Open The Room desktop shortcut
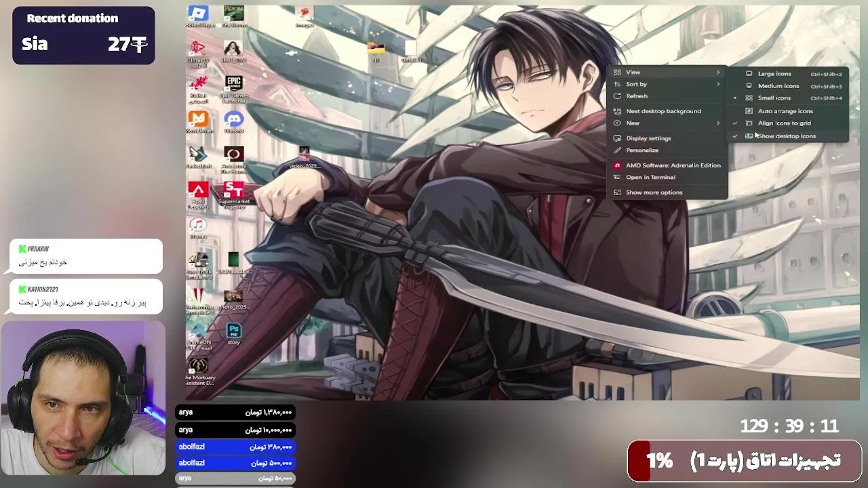 [234, 16]
